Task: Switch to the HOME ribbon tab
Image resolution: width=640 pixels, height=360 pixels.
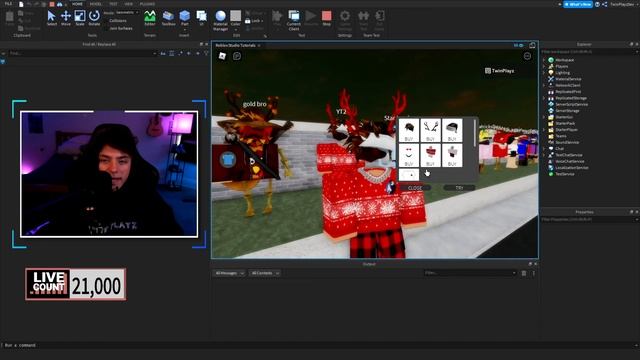Action: click(x=77, y=4)
